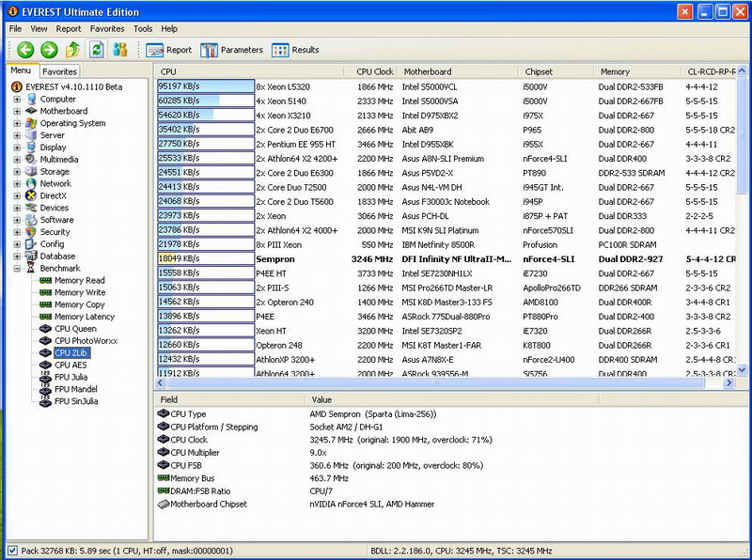Select the bold Sempron result row
Screen dimensions: 752x560
click(446, 259)
